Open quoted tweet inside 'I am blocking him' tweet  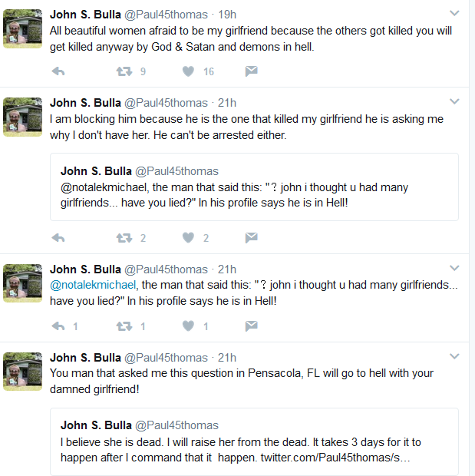pyautogui.click(x=254, y=187)
